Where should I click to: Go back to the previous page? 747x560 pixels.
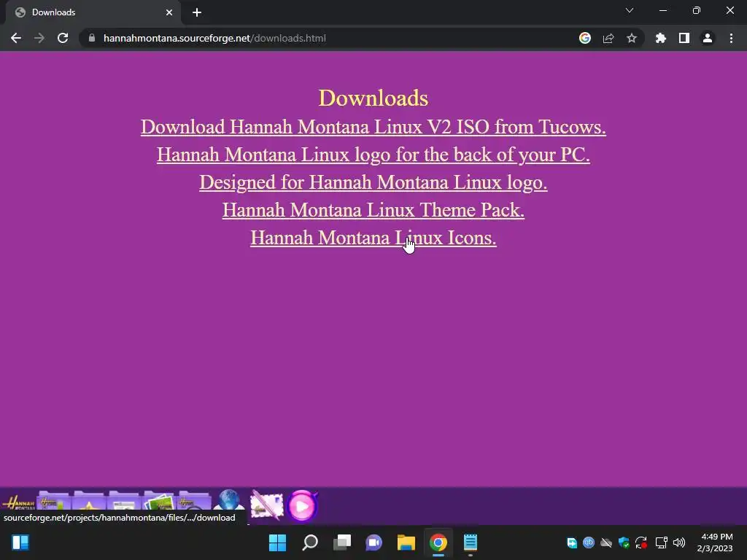[x=16, y=38]
